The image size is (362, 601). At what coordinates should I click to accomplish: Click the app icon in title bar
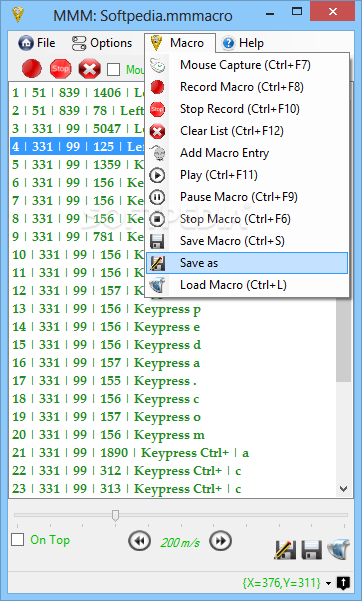(18, 14)
